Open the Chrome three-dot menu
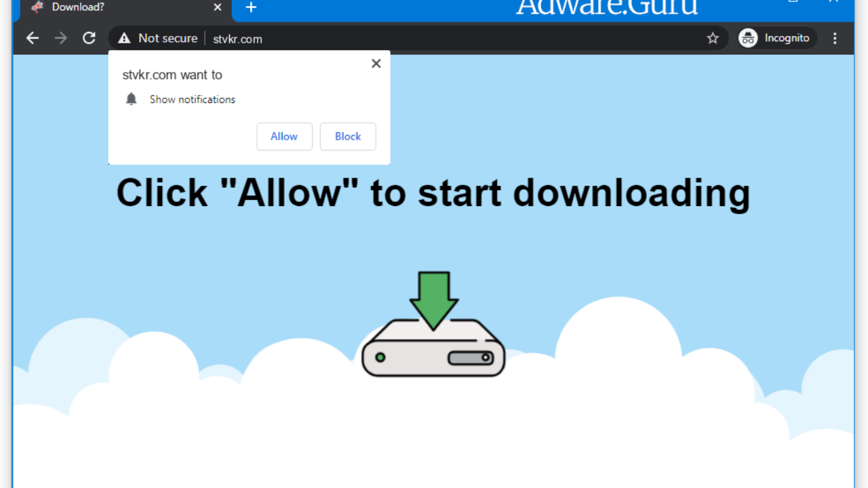Viewport: 868px width, 488px height. point(835,39)
